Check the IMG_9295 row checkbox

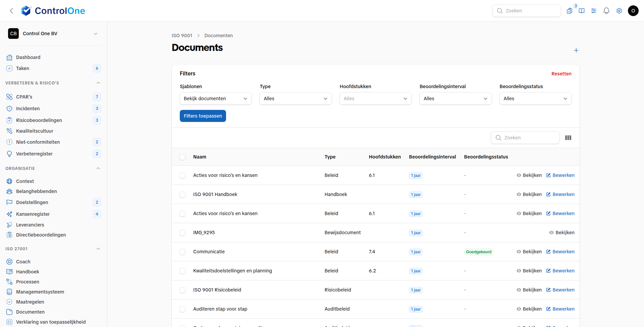click(x=182, y=233)
